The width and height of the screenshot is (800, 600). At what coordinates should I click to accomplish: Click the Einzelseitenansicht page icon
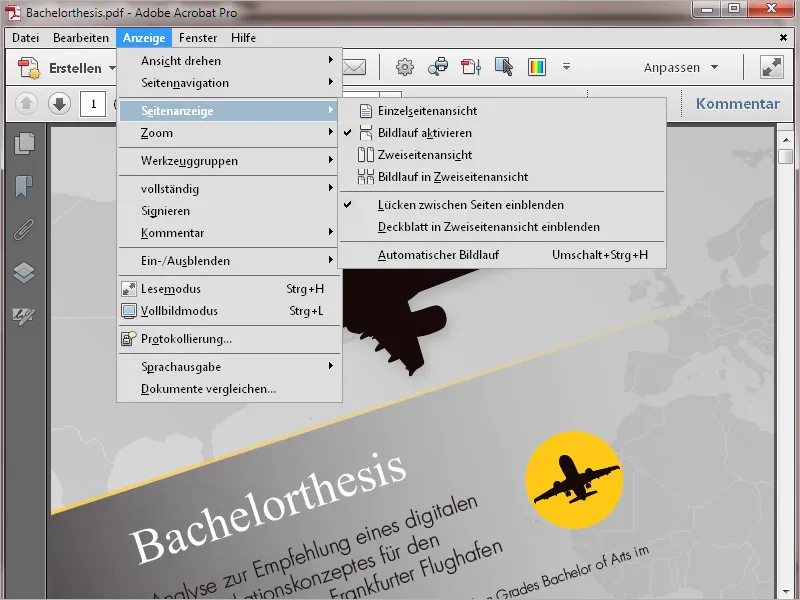pyautogui.click(x=365, y=111)
